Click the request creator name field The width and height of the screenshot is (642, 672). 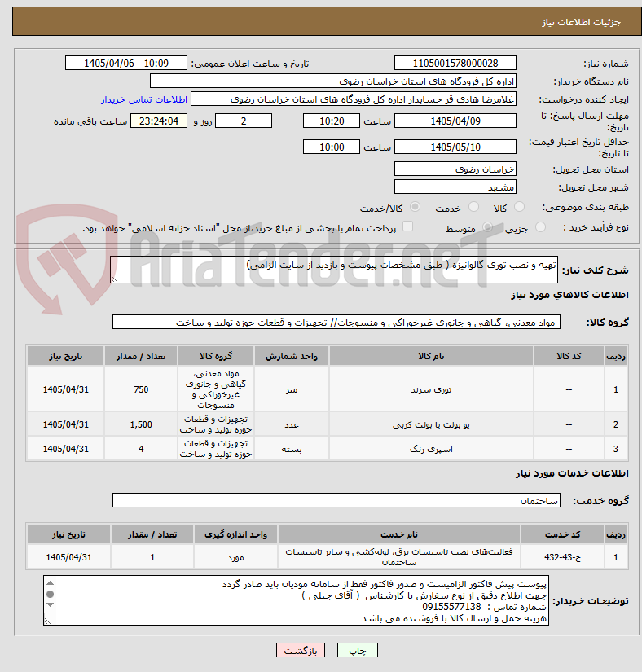coord(354,99)
